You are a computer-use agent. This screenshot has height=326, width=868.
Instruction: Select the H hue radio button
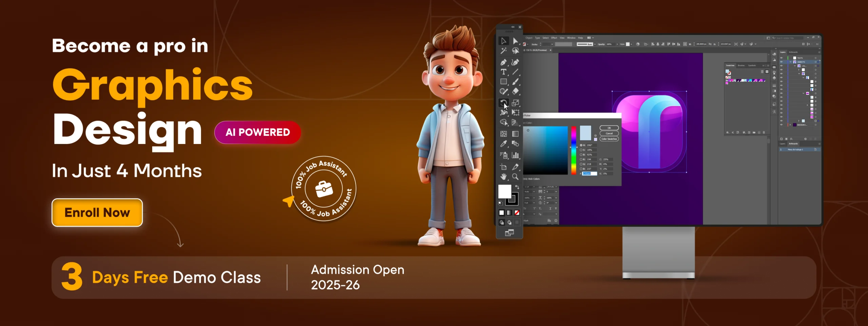[x=581, y=145]
